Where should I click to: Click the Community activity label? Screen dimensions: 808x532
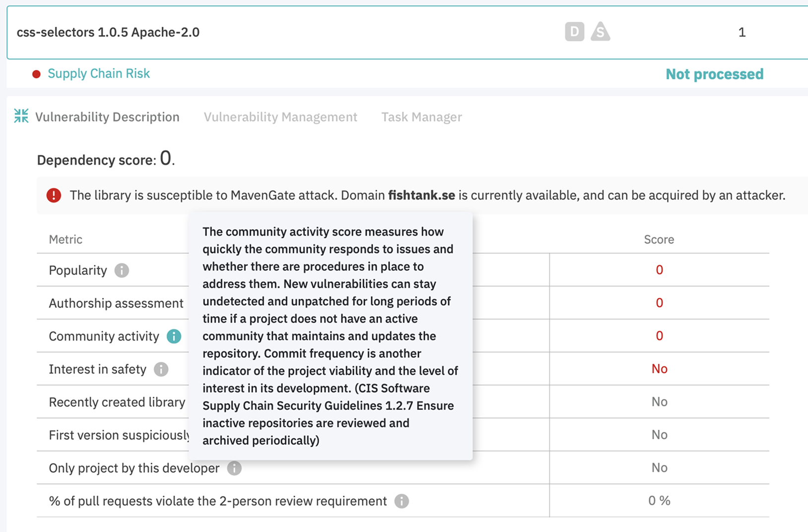coord(104,336)
